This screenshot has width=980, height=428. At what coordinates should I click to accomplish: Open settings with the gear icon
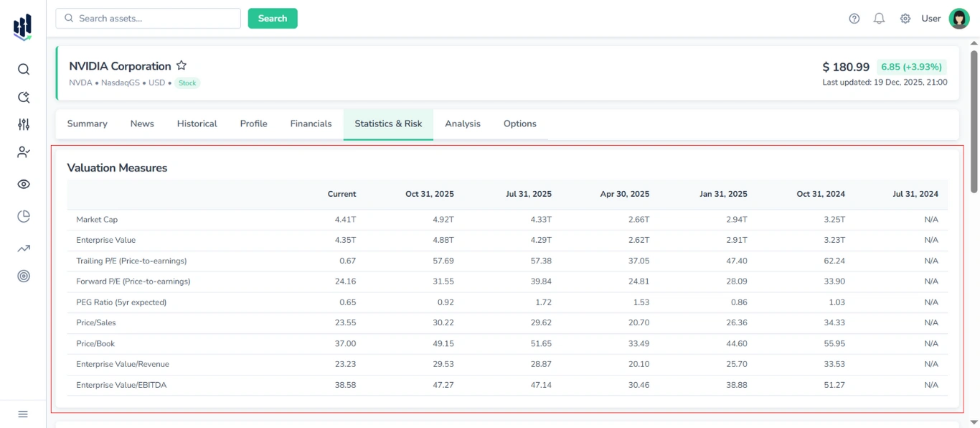(x=905, y=18)
